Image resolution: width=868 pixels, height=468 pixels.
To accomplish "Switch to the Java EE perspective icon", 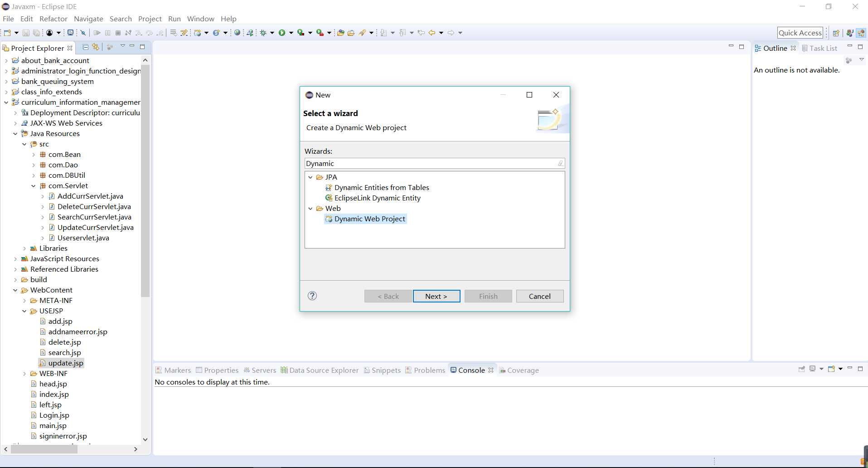I will (x=861, y=33).
